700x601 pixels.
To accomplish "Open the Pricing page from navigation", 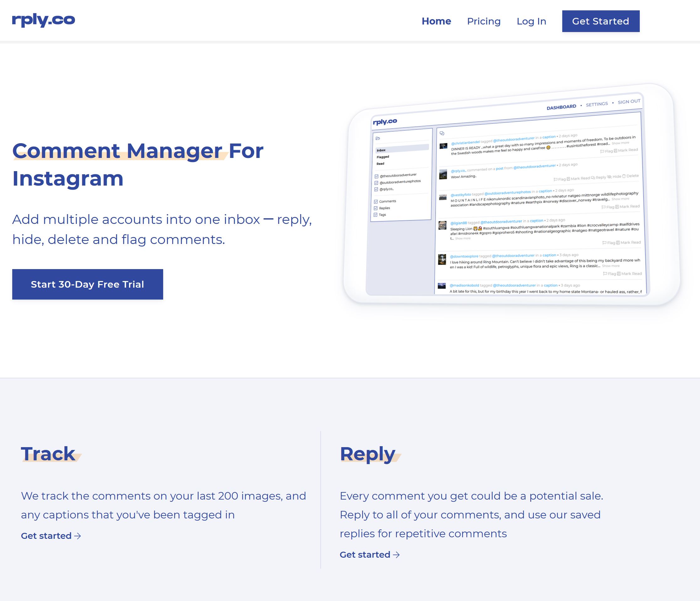I will pyautogui.click(x=484, y=21).
